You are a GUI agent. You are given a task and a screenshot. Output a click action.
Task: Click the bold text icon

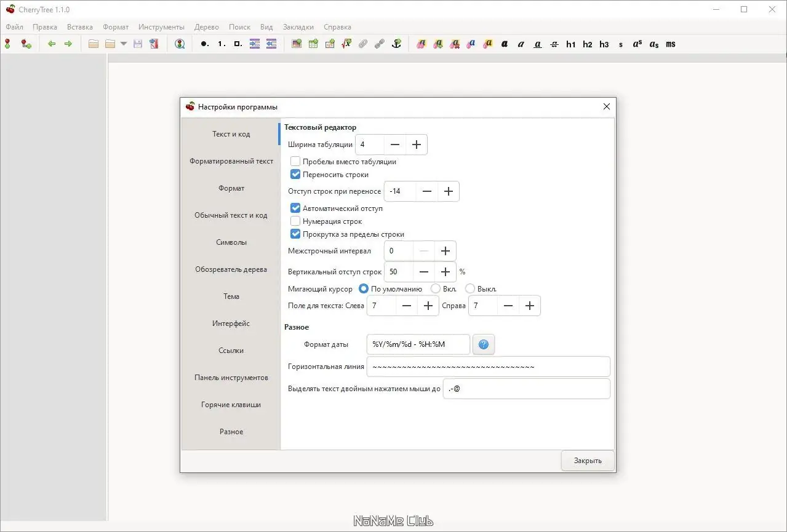pyautogui.click(x=505, y=44)
